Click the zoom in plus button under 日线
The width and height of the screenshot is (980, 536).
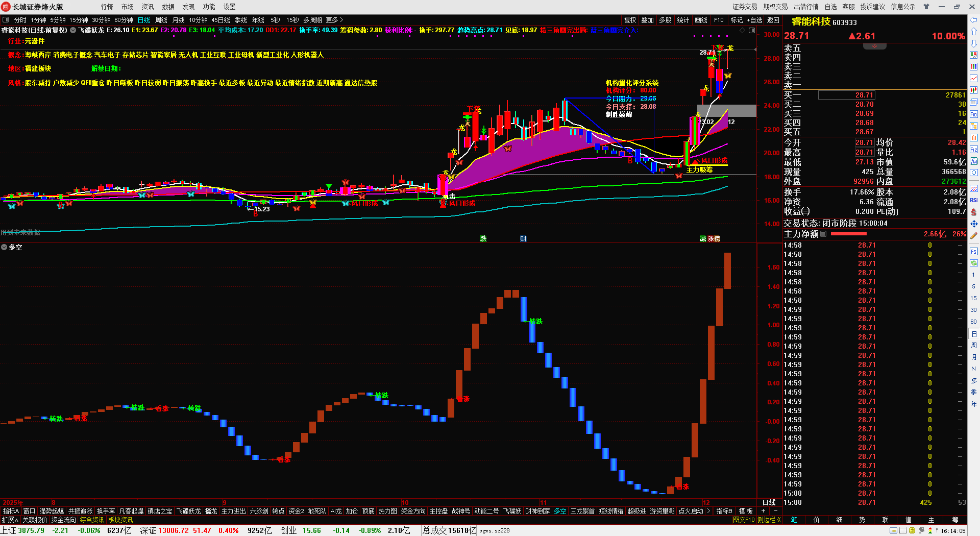(763, 511)
